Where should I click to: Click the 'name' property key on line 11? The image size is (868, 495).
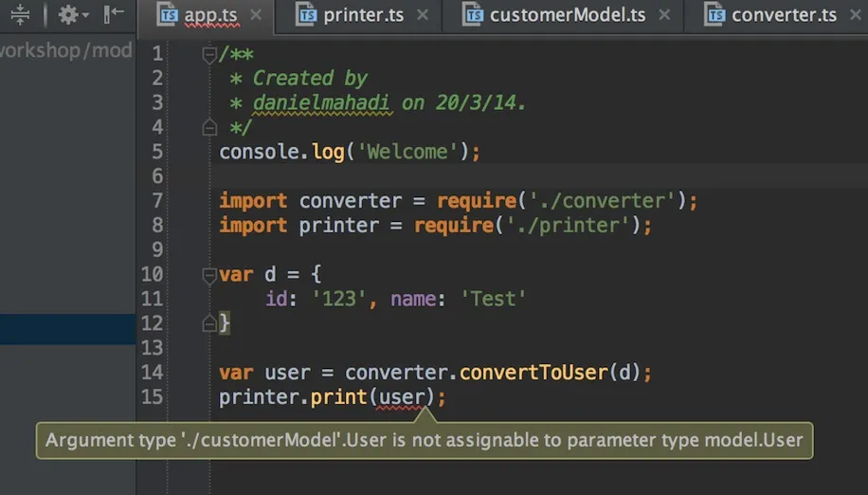coord(413,299)
